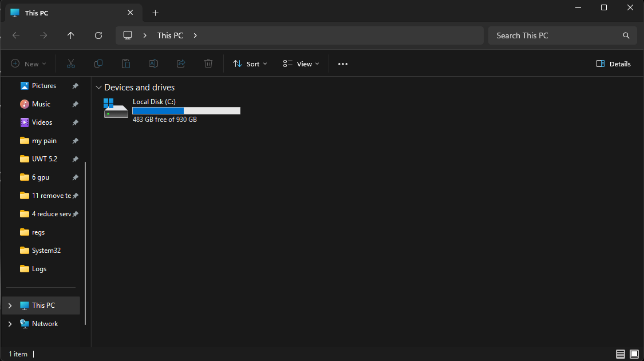Select Network in the navigation pane
Screen dimensions: 644x361
[45, 324]
